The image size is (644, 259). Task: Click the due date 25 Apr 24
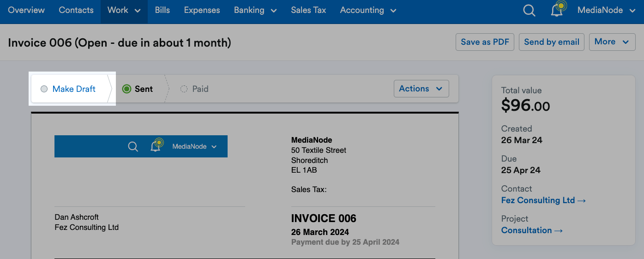click(521, 170)
